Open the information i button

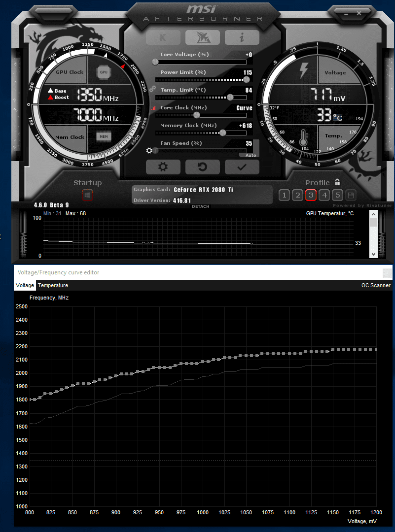click(242, 37)
